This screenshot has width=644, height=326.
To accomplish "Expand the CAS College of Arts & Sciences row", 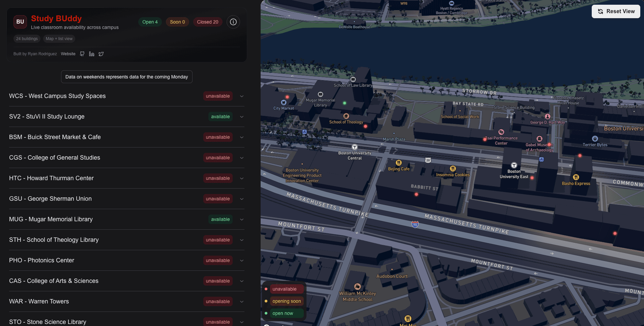I will tap(242, 281).
